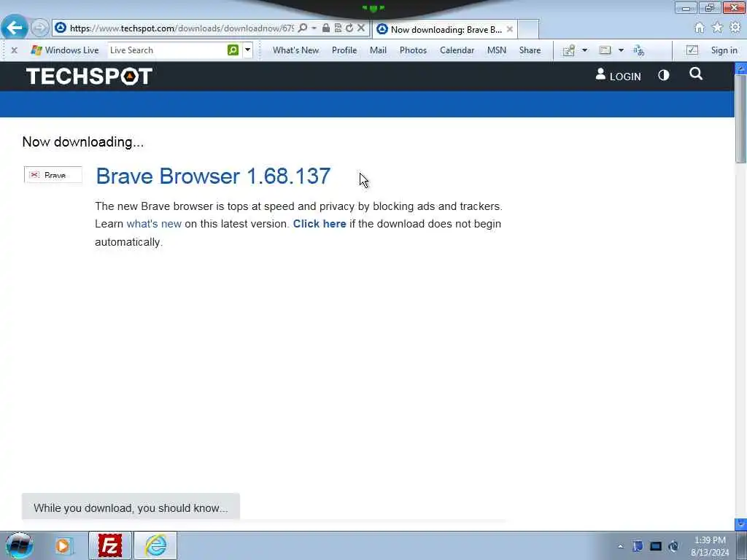This screenshot has width=747, height=560.
Task: Click the translate icon in the toolbar
Action: (x=638, y=50)
